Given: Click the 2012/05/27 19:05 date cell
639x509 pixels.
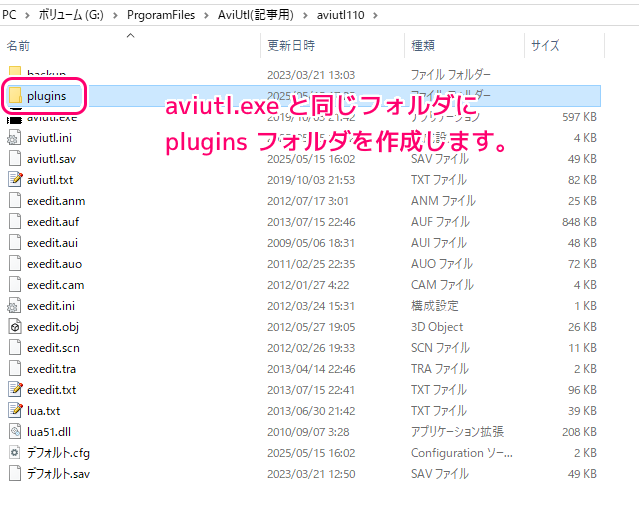Looking at the screenshot, I should click(x=311, y=327).
